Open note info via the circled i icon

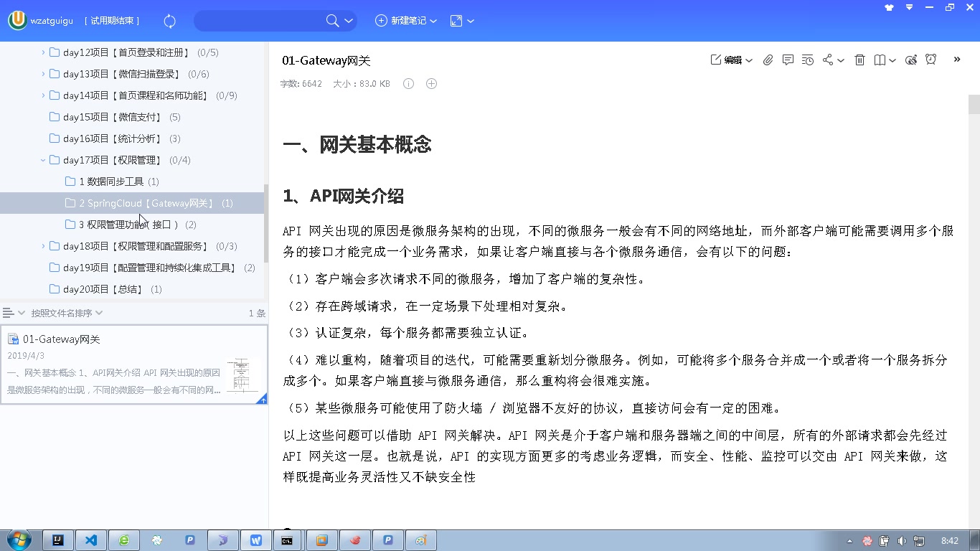click(x=407, y=83)
